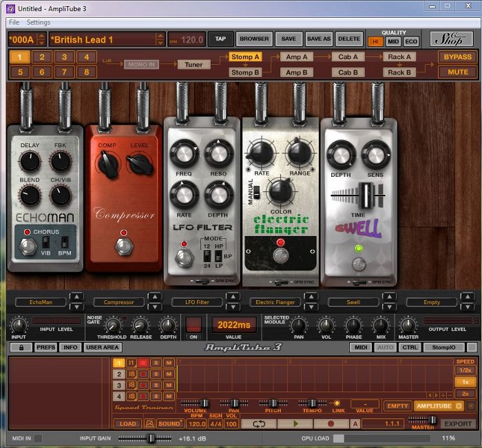Image resolution: width=482 pixels, height=448 pixels.
Task: Click the Noise Gate THRESHOLD knob
Action: click(113, 326)
